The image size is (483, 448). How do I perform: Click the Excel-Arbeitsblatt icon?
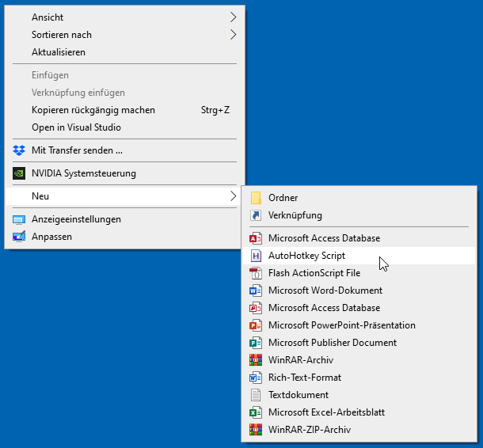click(256, 412)
